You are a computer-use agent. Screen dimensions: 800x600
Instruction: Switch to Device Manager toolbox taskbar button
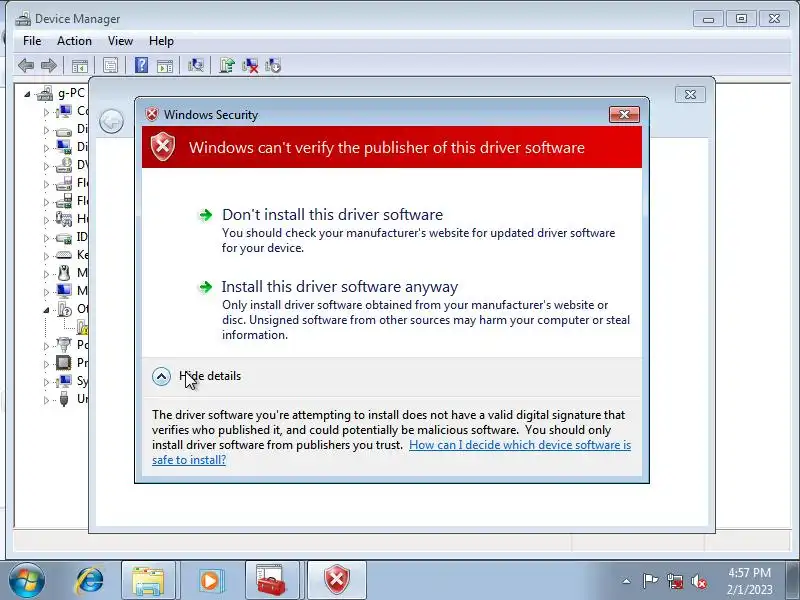[x=272, y=581]
